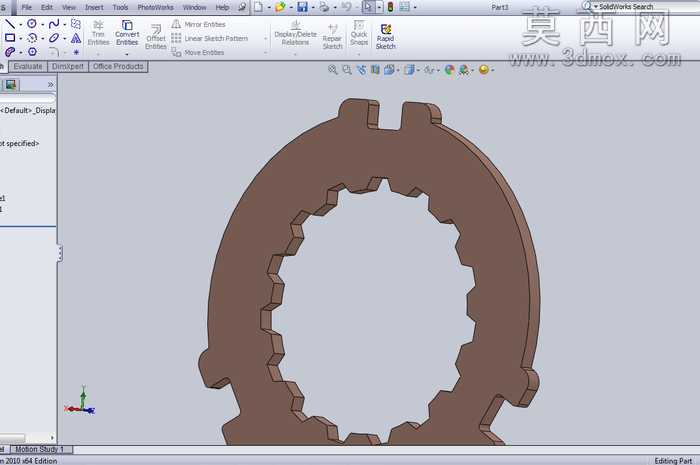The image size is (700, 465).
Task: Open Circle tool dropdown arrow
Action: [x=42, y=25]
